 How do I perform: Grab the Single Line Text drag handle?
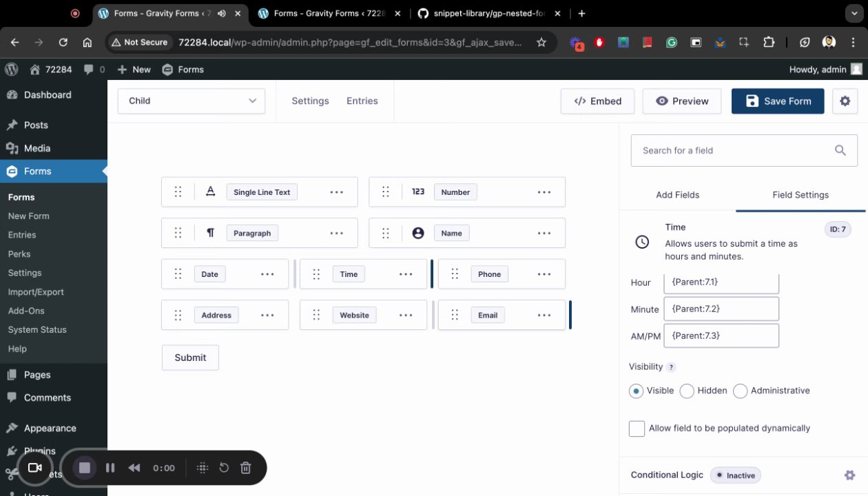pos(178,192)
